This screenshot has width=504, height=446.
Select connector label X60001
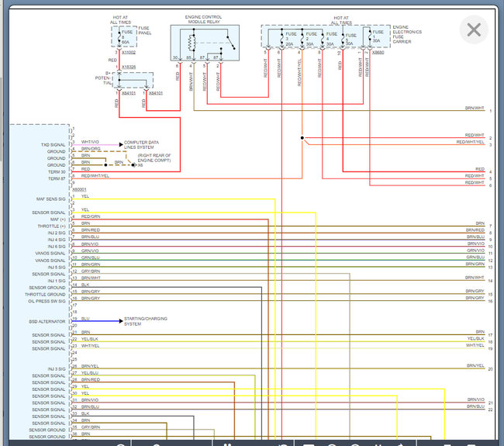tap(79, 188)
